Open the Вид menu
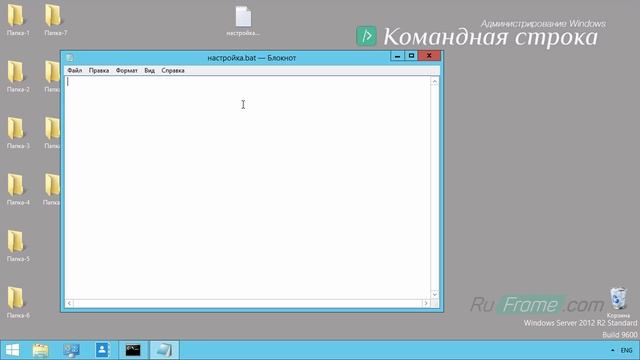Viewport: 640px width, 360px height. (x=149, y=71)
